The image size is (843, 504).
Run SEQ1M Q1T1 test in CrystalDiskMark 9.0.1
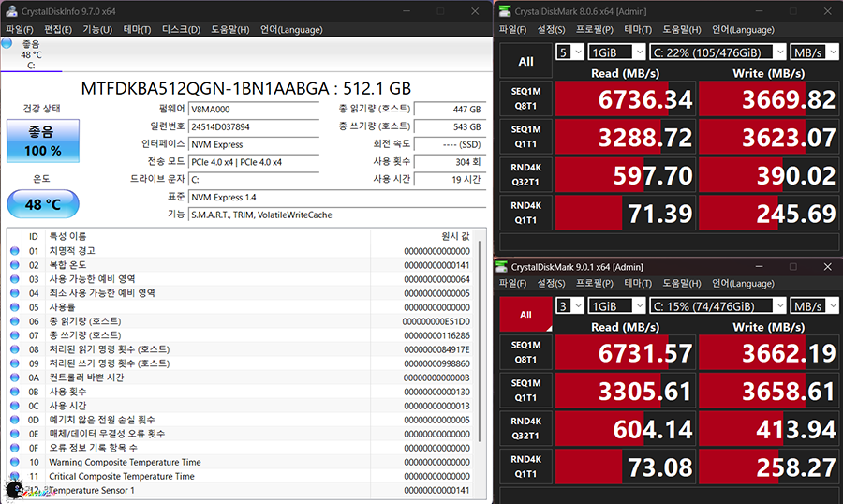525,391
